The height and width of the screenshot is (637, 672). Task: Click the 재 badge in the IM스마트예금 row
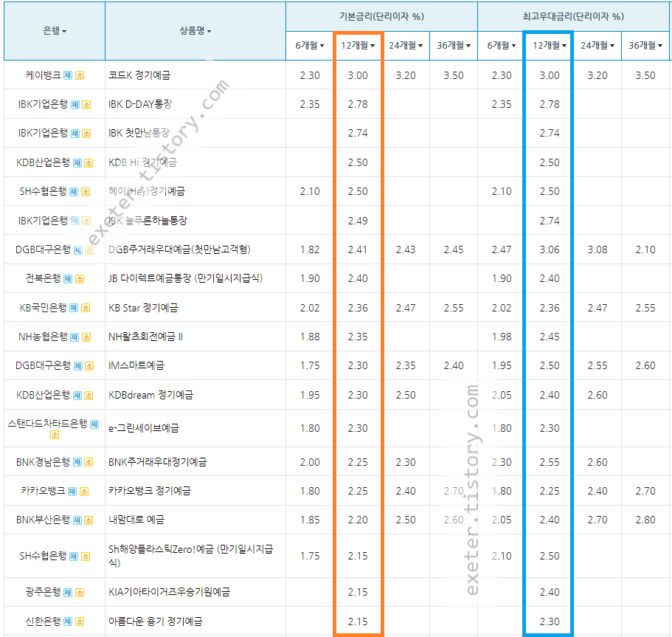[x=78, y=366]
